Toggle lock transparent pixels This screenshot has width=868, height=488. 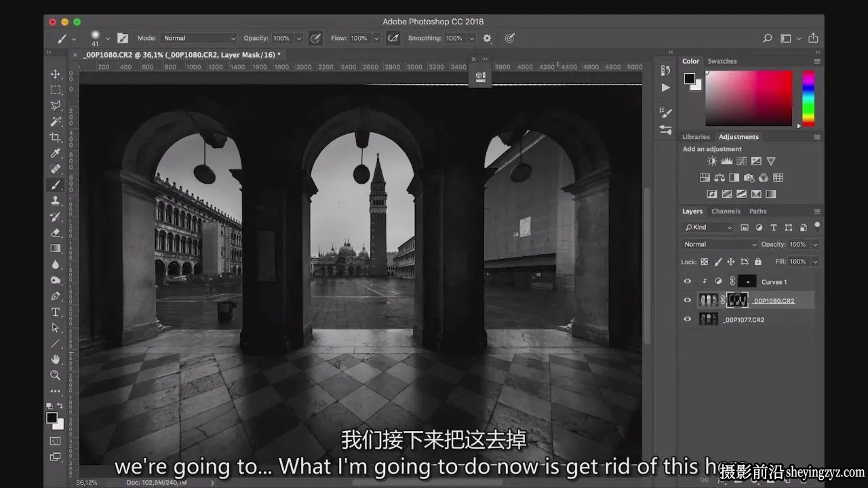704,262
